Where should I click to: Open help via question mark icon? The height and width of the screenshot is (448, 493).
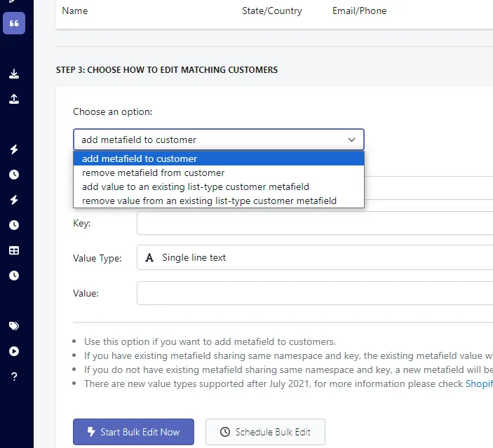pos(14,376)
